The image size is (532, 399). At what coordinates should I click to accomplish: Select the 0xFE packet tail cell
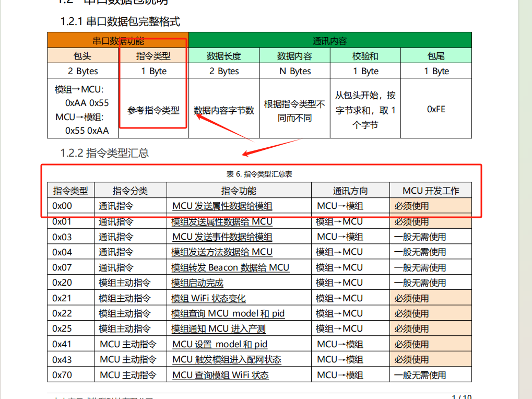pyautogui.click(x=436, y=109)
